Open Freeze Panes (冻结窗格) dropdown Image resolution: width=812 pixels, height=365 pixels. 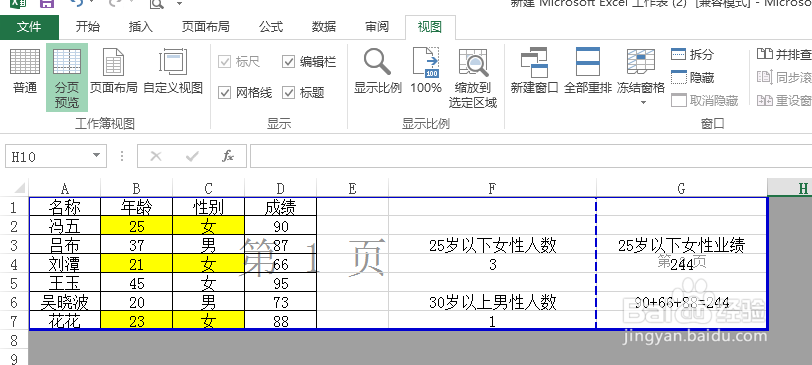(x=641, y=78)
